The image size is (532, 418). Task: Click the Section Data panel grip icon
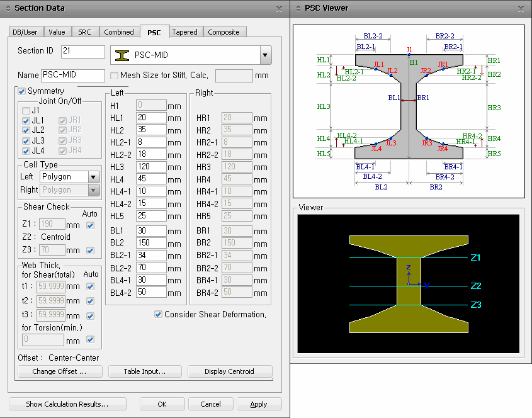tap(8, 8)
